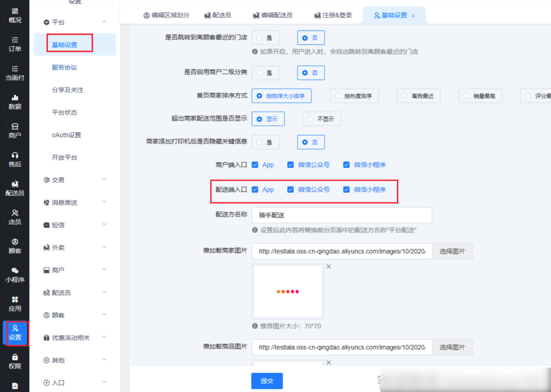
Task: Toggle 微信公众号 checkbox under 商户端入口
Action: pyautogui.click(x=291, y=165)
